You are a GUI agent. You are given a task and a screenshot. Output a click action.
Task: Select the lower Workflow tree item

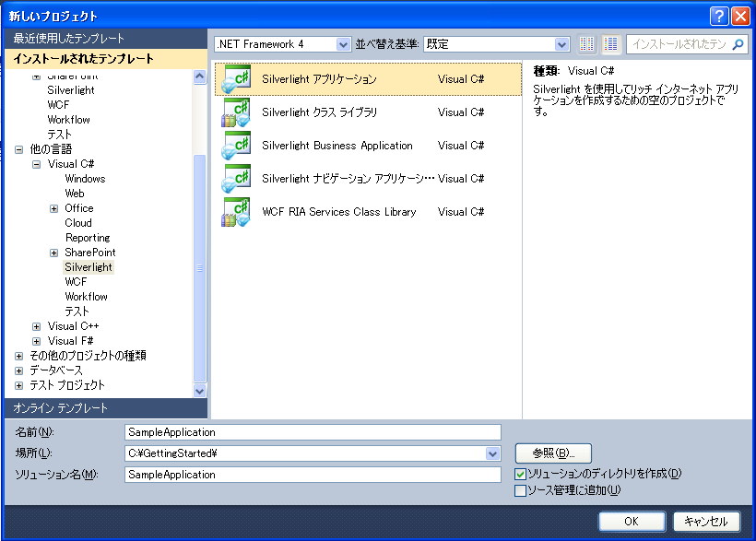[x=86, y=297]
